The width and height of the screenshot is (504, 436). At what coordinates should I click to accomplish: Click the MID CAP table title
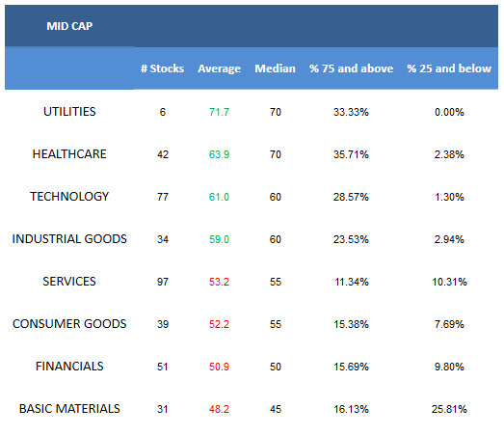point(69,26)
